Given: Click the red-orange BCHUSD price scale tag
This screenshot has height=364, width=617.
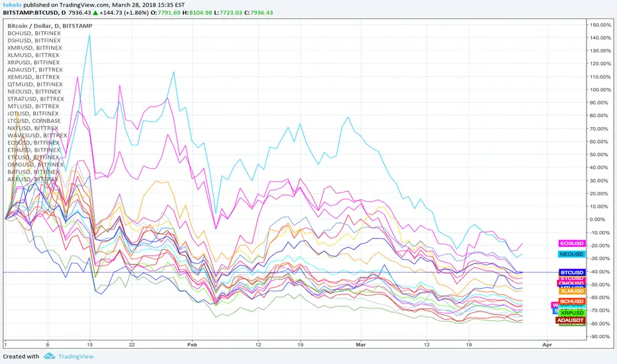Looking at the screenshot, I should [x=572, y=301].
